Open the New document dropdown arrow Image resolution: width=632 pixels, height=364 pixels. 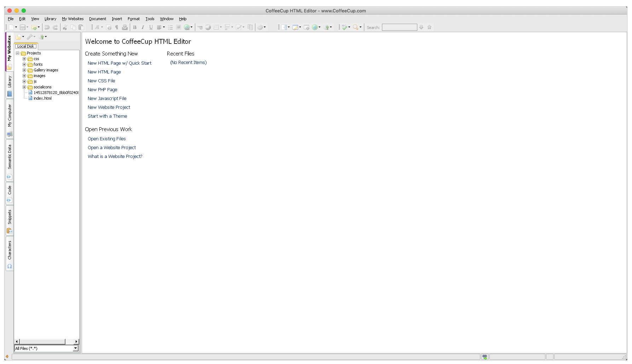[16, 27]
